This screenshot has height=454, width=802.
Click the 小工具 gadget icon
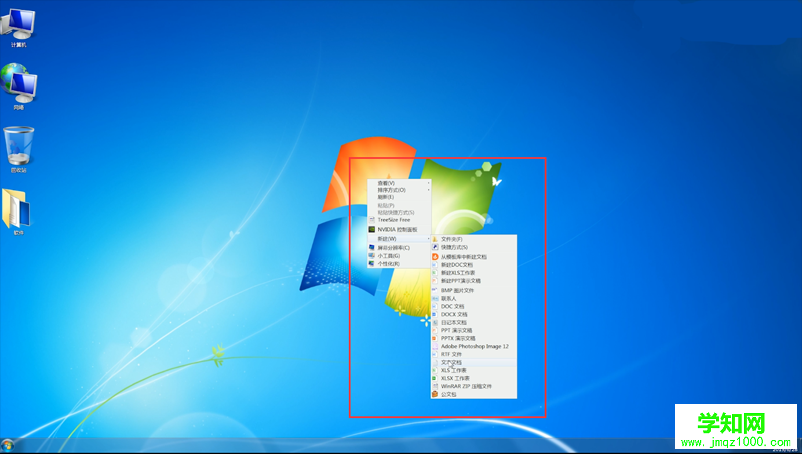point(372,256)
